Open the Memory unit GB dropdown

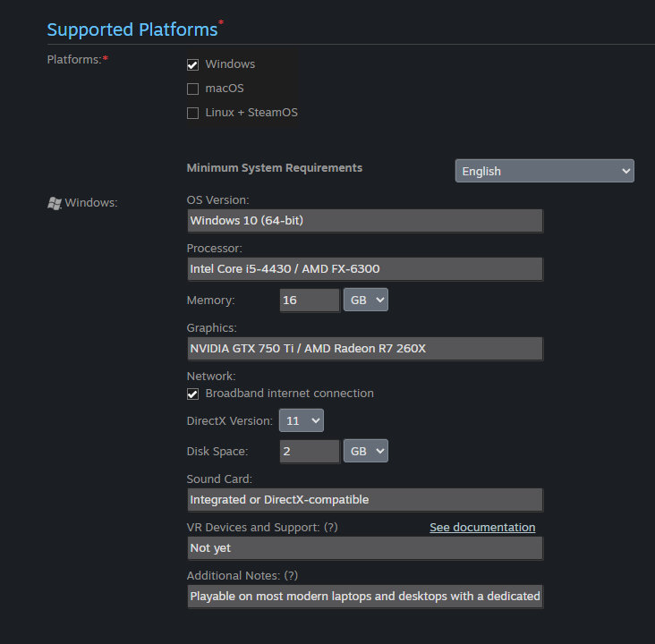click(365, 300)
